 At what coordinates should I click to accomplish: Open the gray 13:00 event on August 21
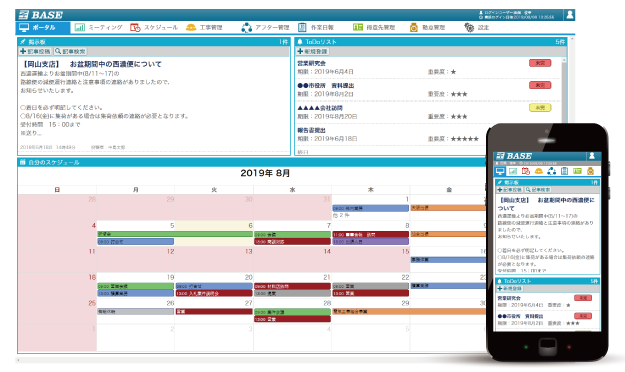pyautogui.click(x=293, y=293)
